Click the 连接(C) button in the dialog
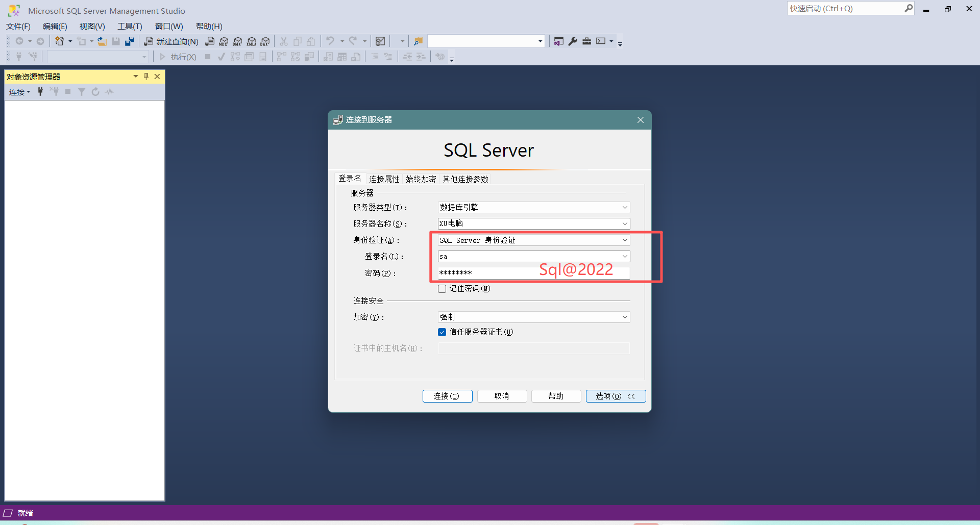Image resolution: width=980 pixels, height=525 pixels. click(x=447, y=396)
